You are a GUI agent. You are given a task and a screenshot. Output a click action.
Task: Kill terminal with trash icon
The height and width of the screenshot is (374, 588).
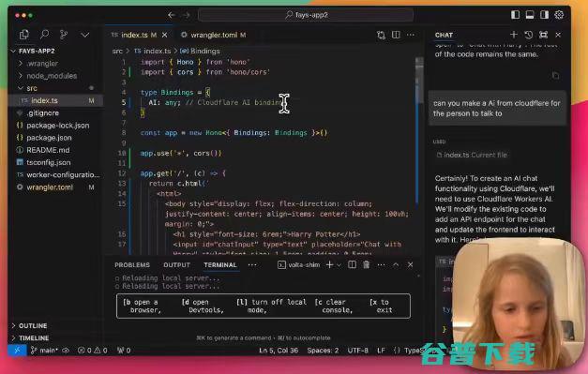tap(366, 265)
